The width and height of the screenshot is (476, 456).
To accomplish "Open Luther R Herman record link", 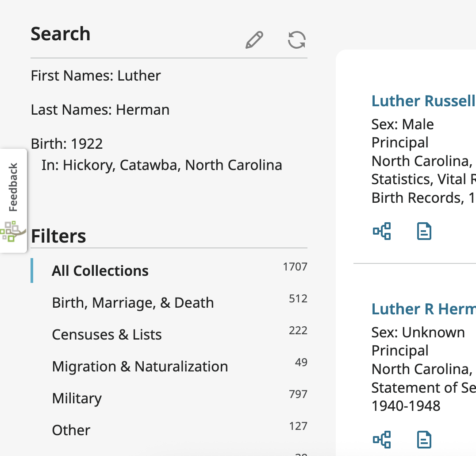I will pos(423,309).
